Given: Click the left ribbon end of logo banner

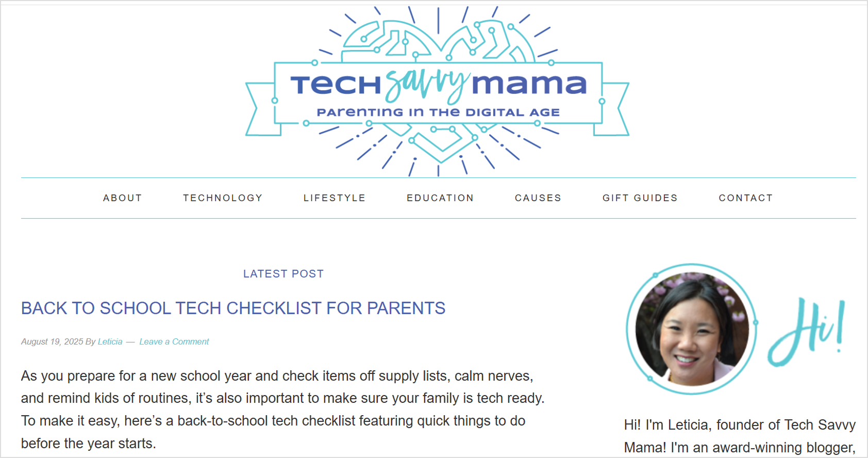Looking at the screenshot, I should pyautogui.click(x=262, y=109).
